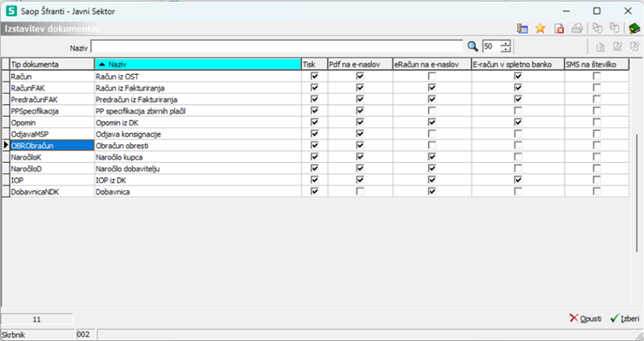Toggle Tisk checkbox for the Račun row
The image size is (644, 341).
[x=315, y=76]
